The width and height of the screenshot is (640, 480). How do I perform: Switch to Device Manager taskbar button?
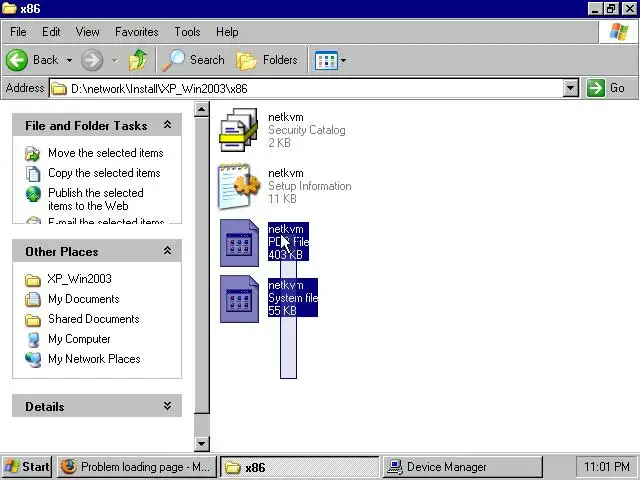(x=462, y=467)
